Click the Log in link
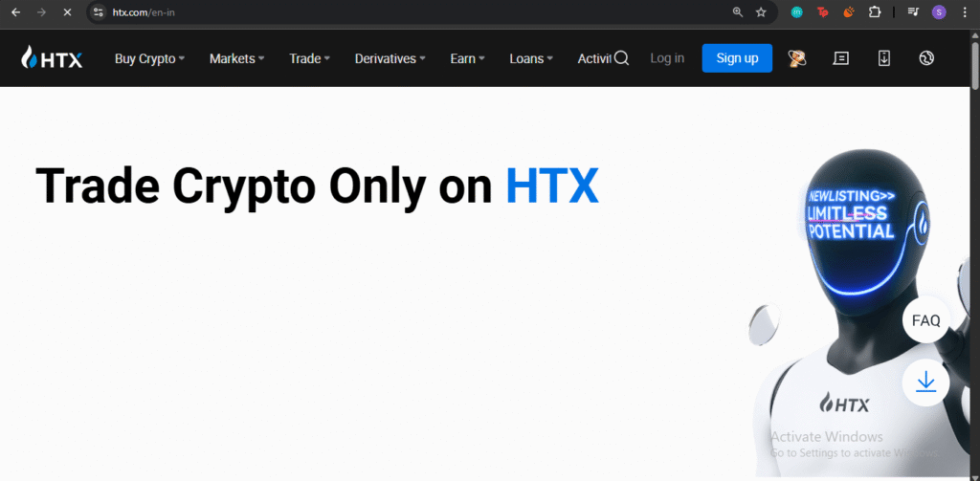This screenshot has height=481, width=980. point(667,58)
